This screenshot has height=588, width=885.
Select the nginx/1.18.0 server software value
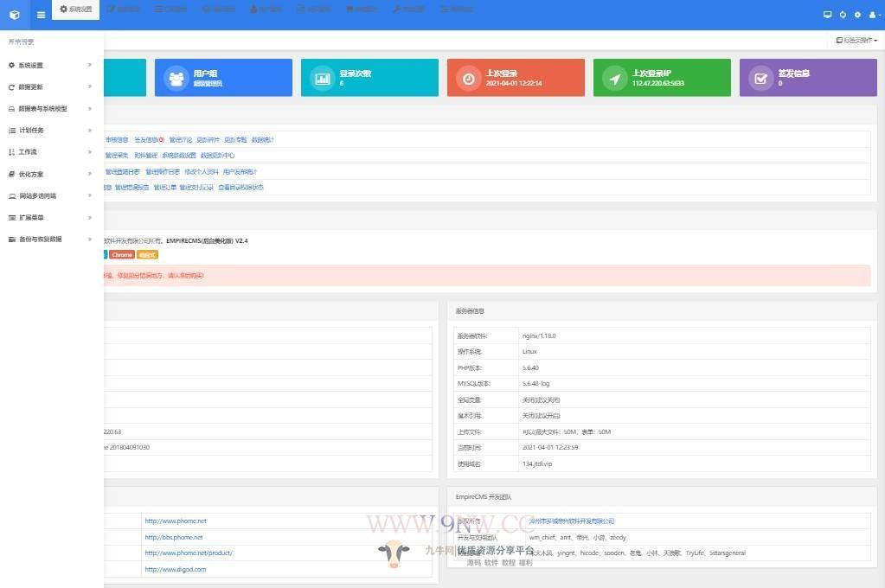point(539,336)
